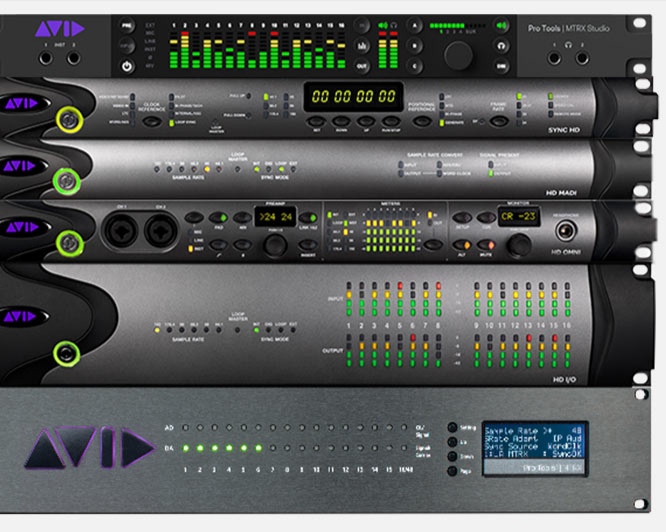666x532 pixels.
Task: Click the green-ringed power button on HD MADI
Action: click(x=67, y=181)
